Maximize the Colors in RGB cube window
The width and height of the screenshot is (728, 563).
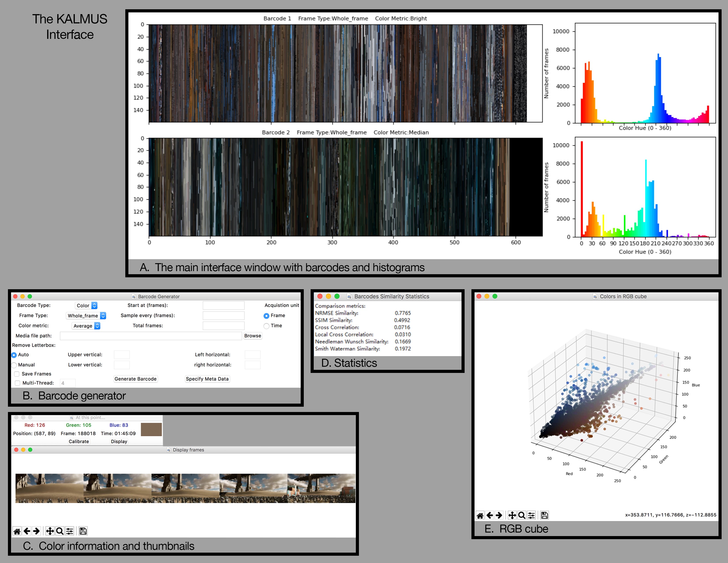[x=495, y=296]
